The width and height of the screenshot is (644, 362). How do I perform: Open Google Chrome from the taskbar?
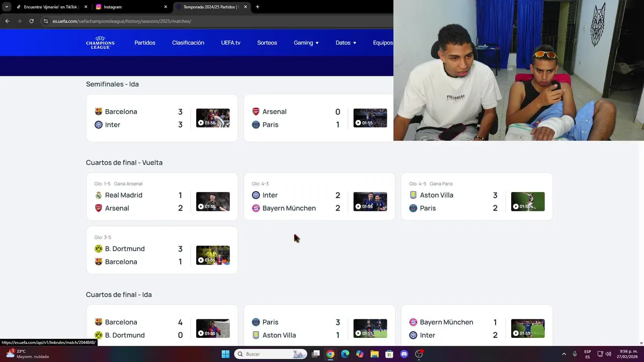330,354
